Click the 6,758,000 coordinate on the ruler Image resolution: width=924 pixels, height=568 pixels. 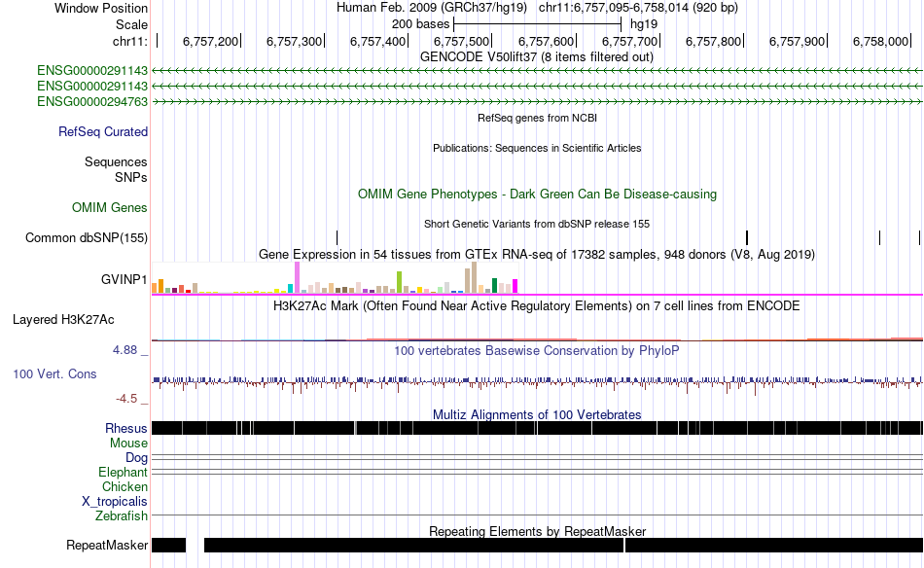pyautogui.click(x=880, y=41)
